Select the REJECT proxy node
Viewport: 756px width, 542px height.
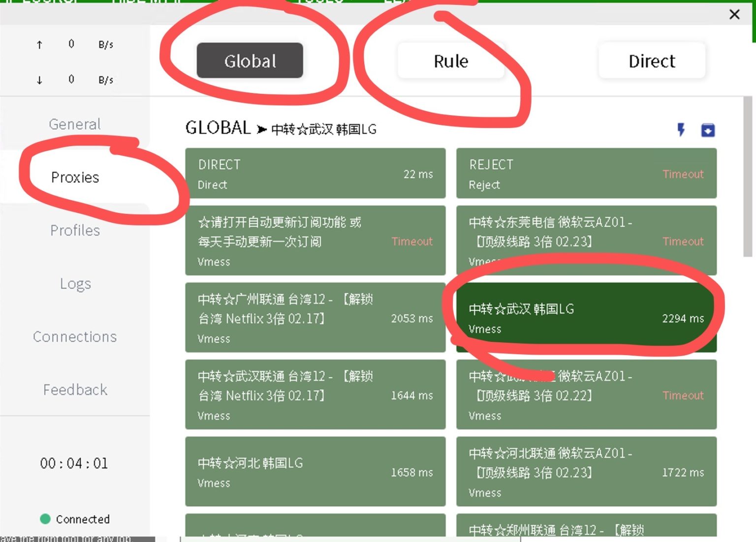coord(586,173)
